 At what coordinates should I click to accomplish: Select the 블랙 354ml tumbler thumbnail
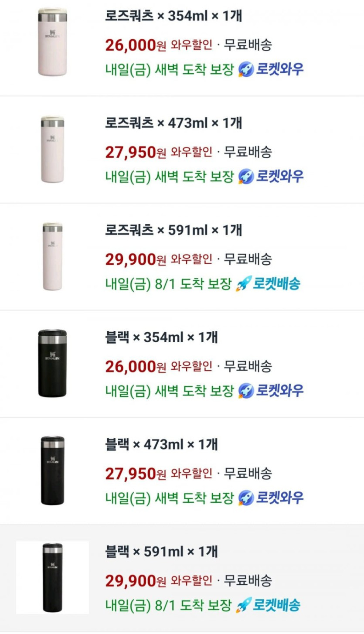[x=52, y=363]
